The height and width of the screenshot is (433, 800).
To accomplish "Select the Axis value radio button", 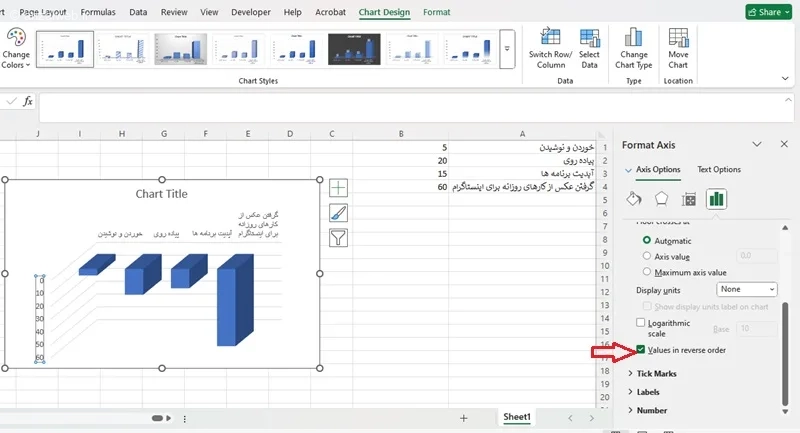I will pyautogui.click(x=647, y=256).
